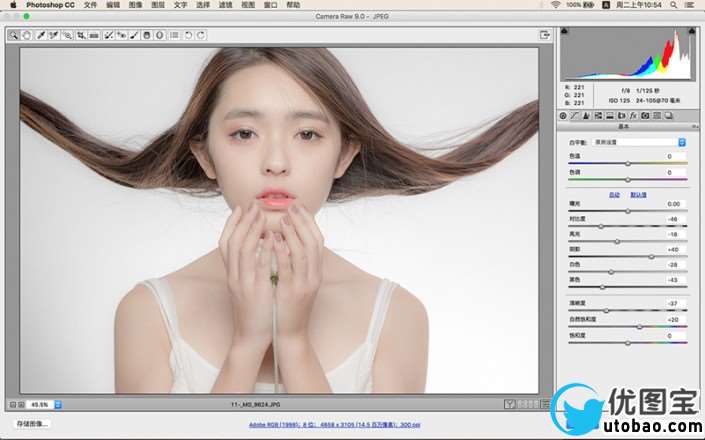Open the Tone Curve panel tab
The image size is (705, 440).
click(x=574, y=116)
